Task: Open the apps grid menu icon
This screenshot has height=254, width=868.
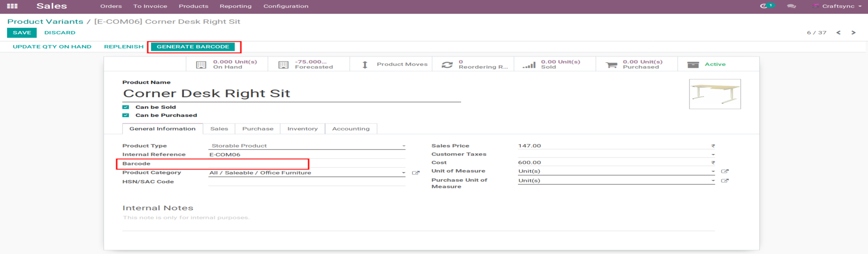Action: coord(12,6)
